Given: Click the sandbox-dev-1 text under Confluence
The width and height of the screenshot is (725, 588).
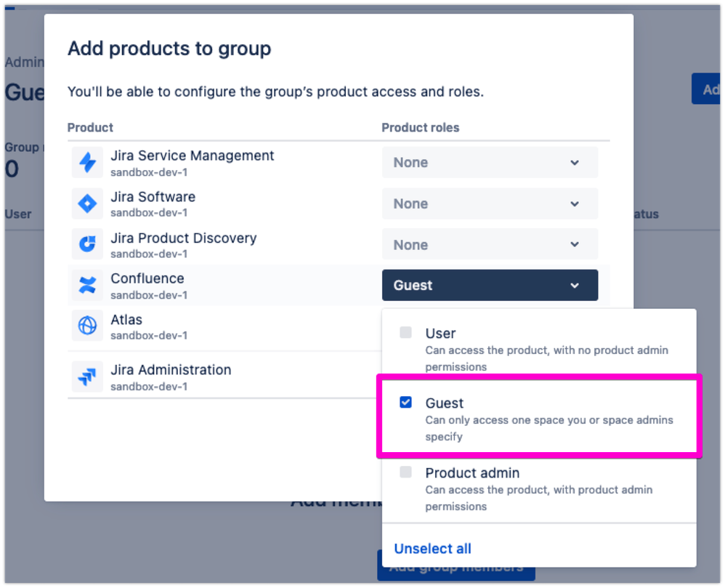Looking at the screenshot, I should click(149, 295).
